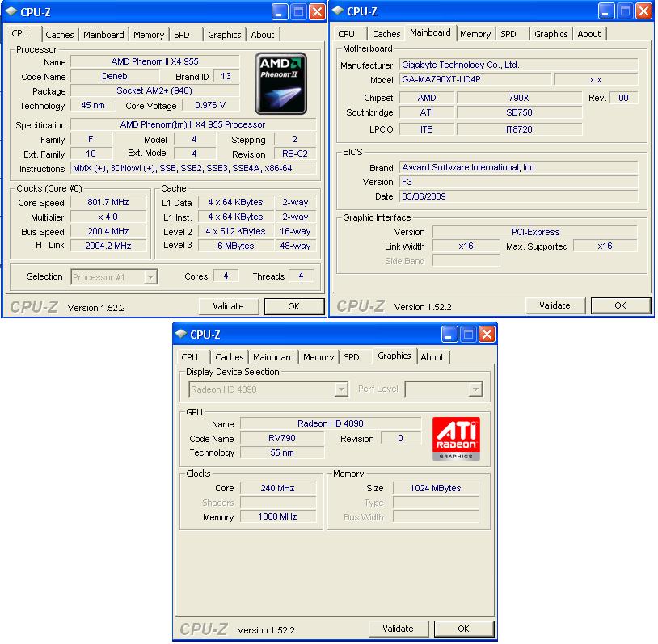The width and height of the screenshot is (658, 644).
Task: Switch to SPD tab in CPU window
Action: pyautogui.click(x=182, y=35)
